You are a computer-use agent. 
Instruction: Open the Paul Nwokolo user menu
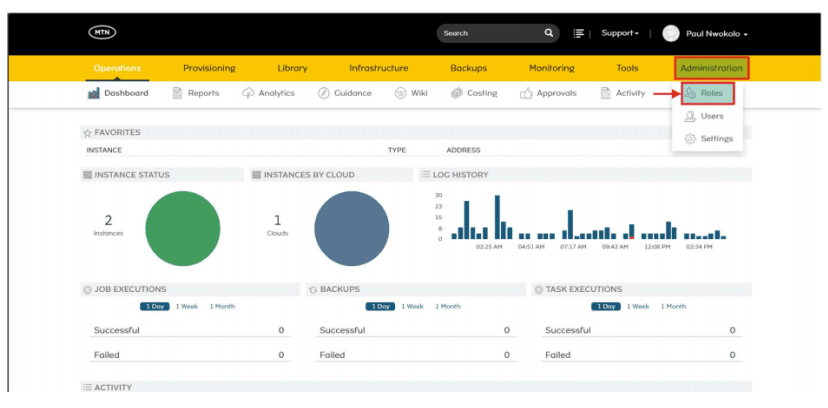717,34
